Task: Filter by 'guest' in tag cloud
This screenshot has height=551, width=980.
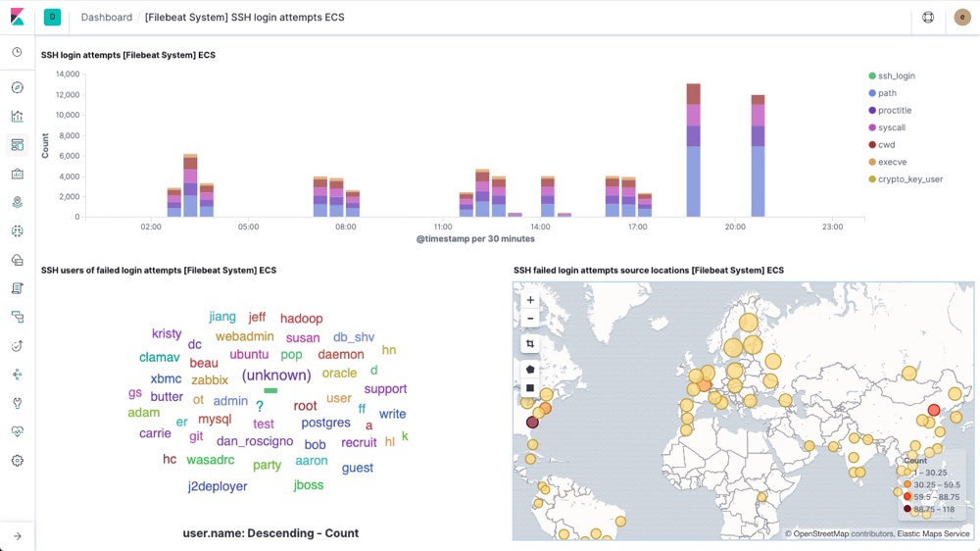Action: click(358, 468)
